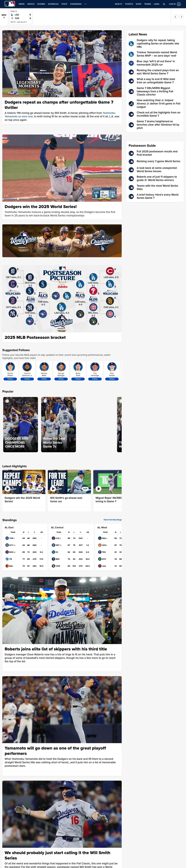
Task: Navigate to the STANDINGS menu item
Action: 76,4
